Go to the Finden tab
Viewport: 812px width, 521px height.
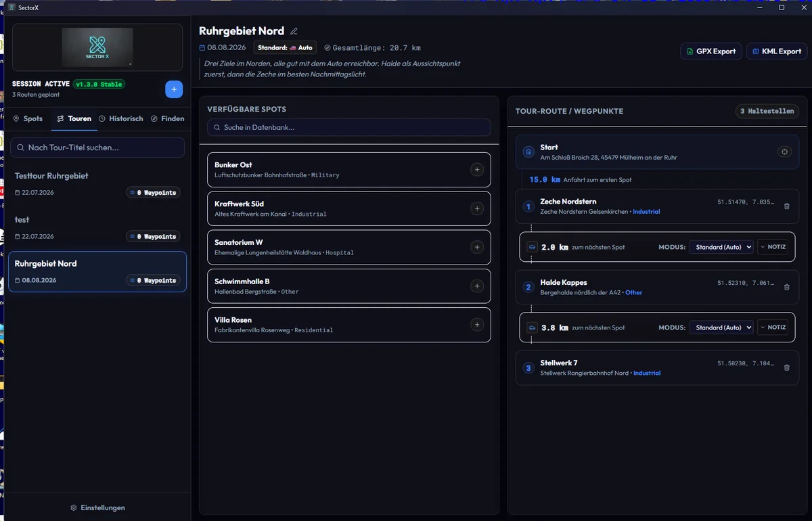tap(168, 118)
